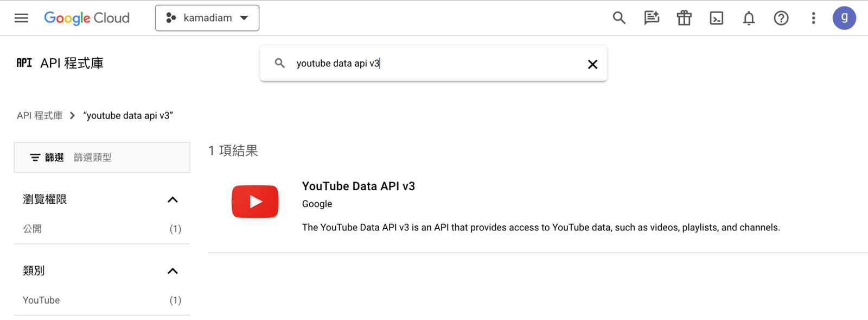
Task: Open the YouTube Data API v3 result
Action: pyautogui.click(x=358, y=186)
